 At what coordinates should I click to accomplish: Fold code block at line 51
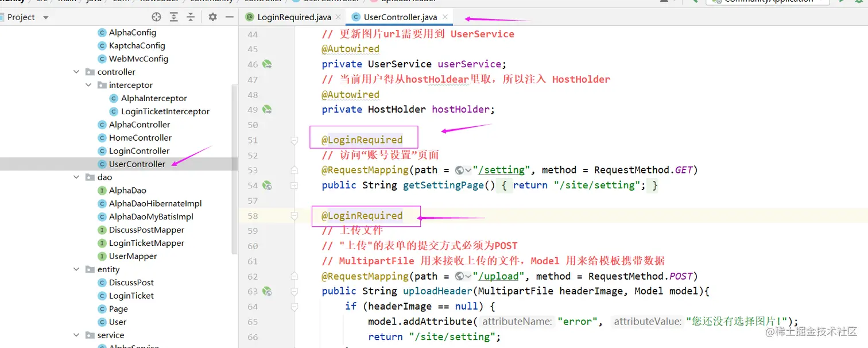coord(294,140)
